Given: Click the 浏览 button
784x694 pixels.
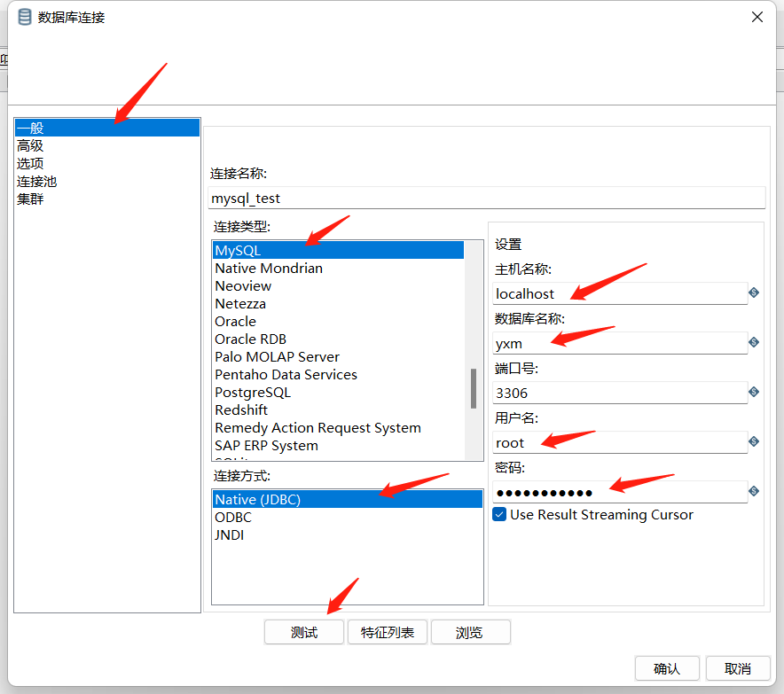Looking at the screenshot, I should pyautogui.click(x=471, y=633).
